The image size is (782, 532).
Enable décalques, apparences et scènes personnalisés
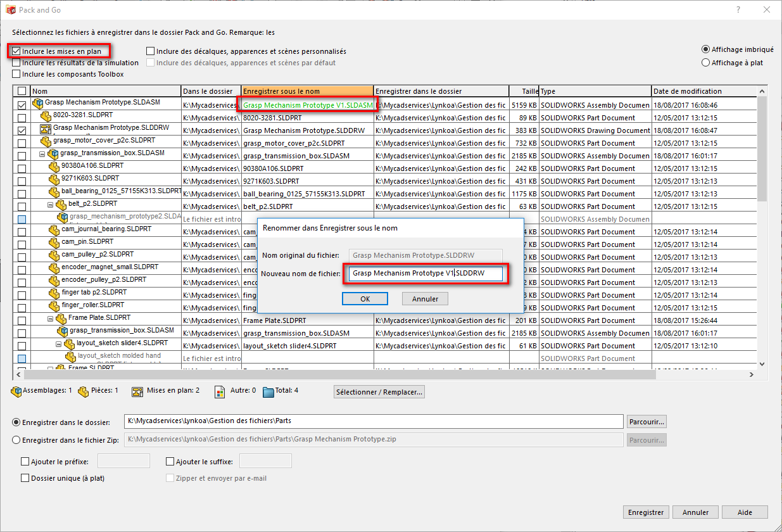(x=151, y=51)
